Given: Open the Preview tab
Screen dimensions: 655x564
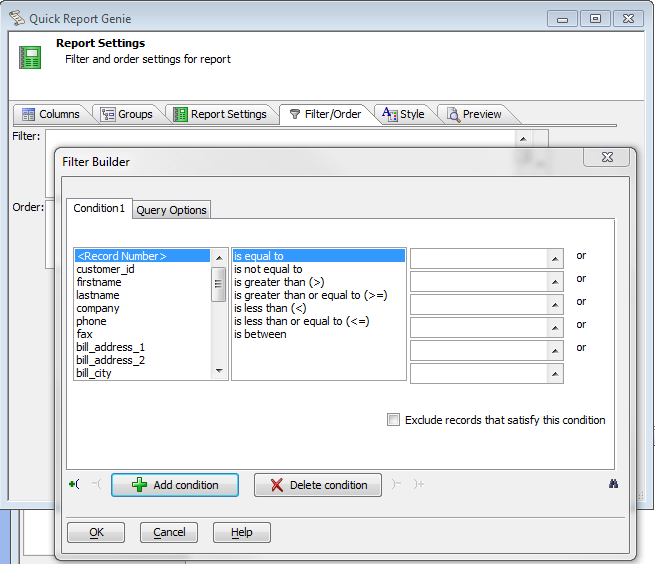Looking at the screenshot, I should coord(475,114).
